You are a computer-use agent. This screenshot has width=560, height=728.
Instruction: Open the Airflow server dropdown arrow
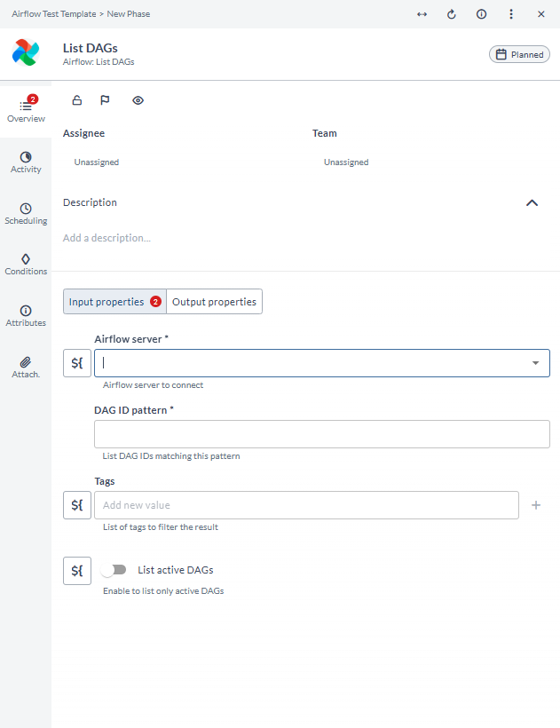click(535, 363)
